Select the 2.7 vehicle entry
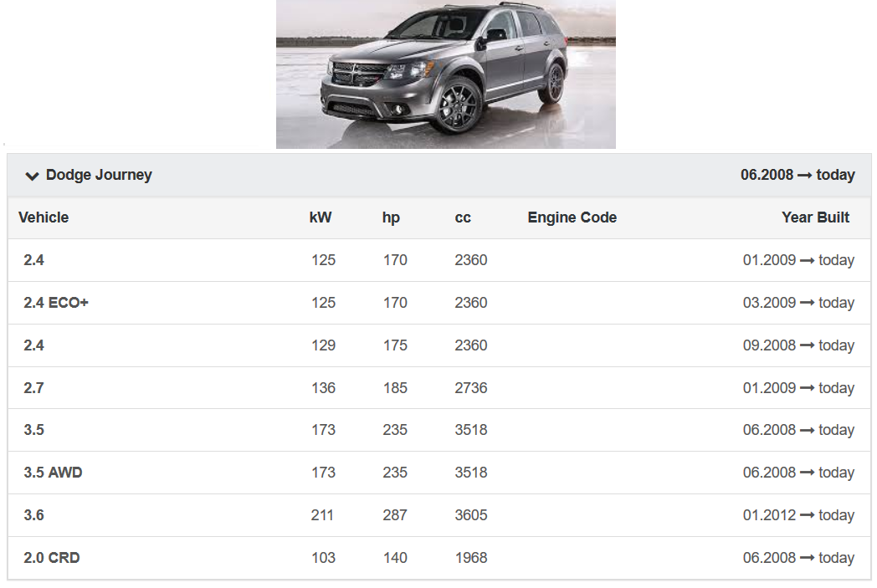 (x=33, y=388)
